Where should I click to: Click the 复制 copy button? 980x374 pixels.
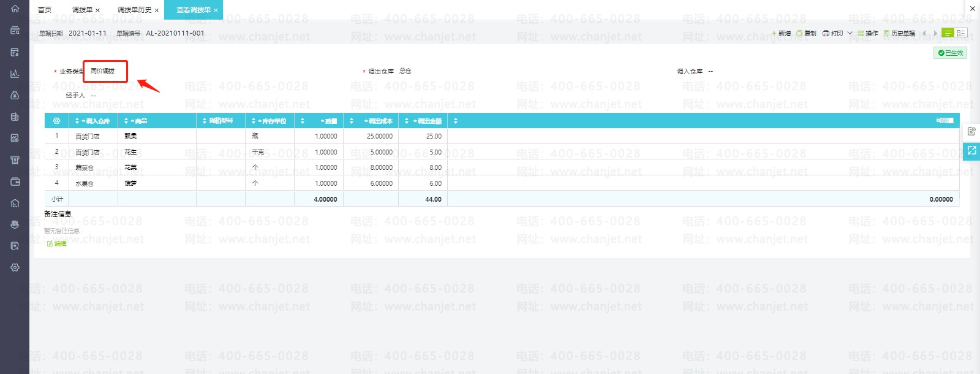click(806, 33)
